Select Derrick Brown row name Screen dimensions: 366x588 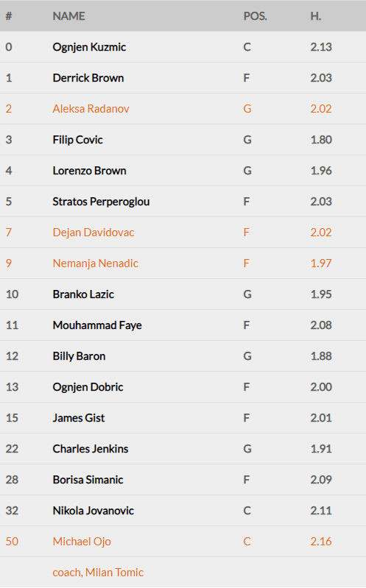click(x=88, y=78)
